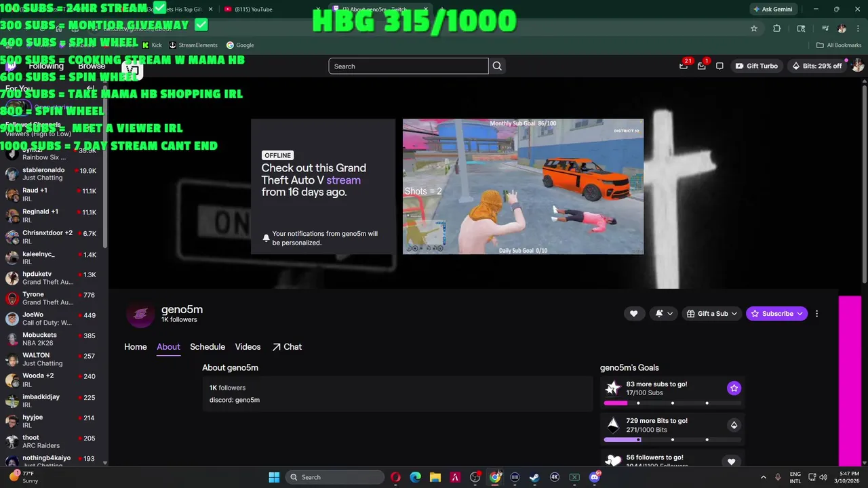The height and width of the screenshot is (488, 868).
Task: Open Steam from the taskbar
Action: [x=534, y=477]
